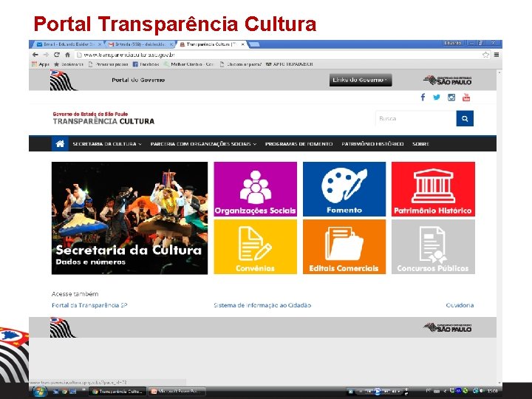Select the Transparência Cultura browser tab
Screen dimensions: 532x399
[x=211, y=44]
